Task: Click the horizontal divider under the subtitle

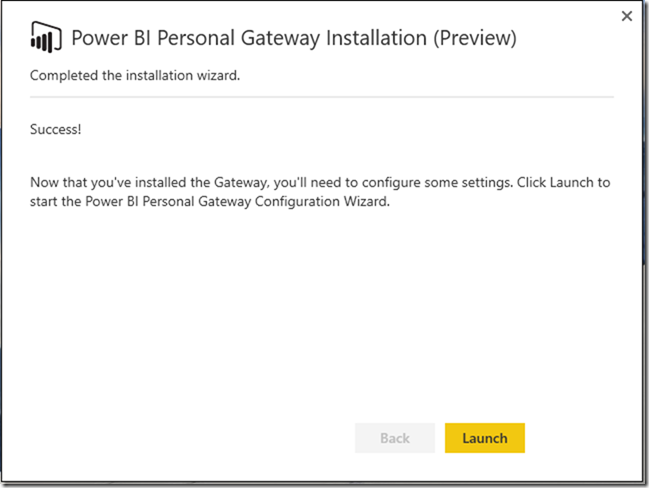Action: pyautogui.click(x=322, y=97)
